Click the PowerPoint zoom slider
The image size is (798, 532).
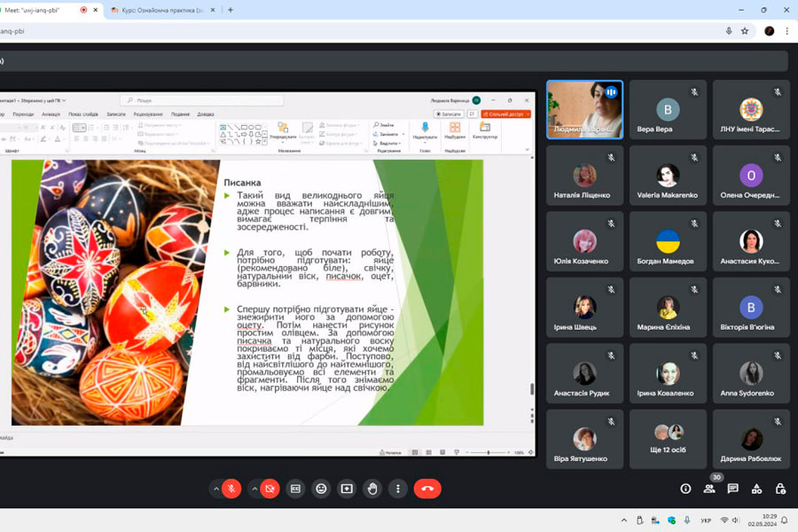click(488, 452)
